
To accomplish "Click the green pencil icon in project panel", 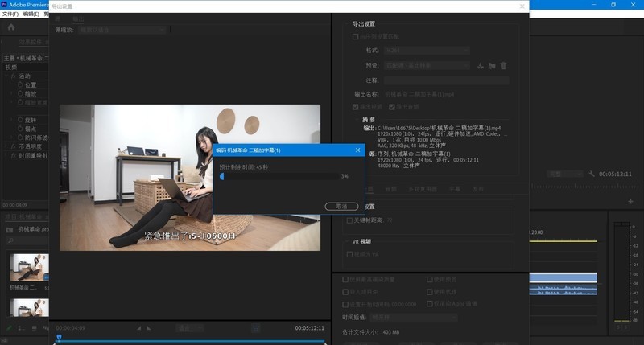I will click(x=10, y=328).
